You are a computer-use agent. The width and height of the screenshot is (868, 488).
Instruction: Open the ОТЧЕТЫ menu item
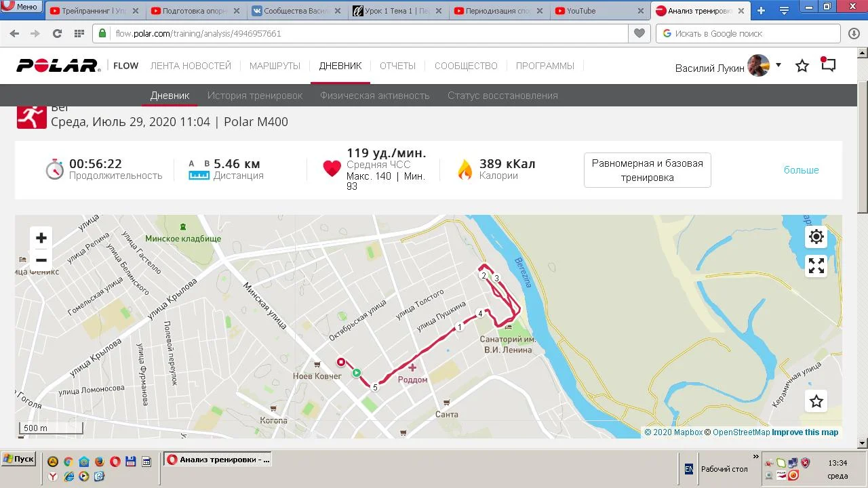397,66
